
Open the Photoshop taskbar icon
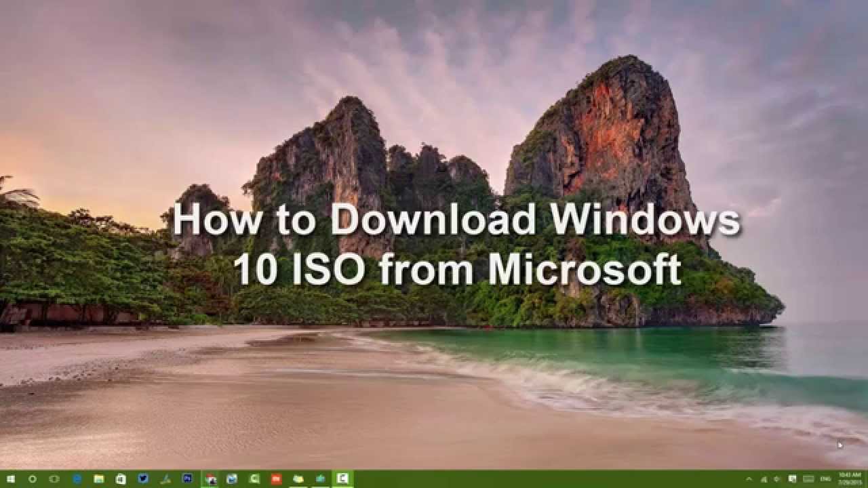tap(187, 479)
